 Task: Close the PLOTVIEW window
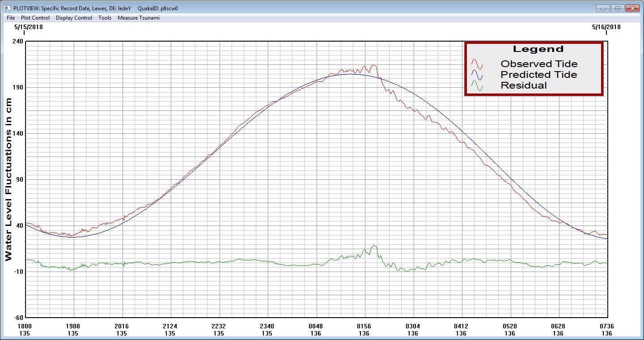click(x=632, y=8)
